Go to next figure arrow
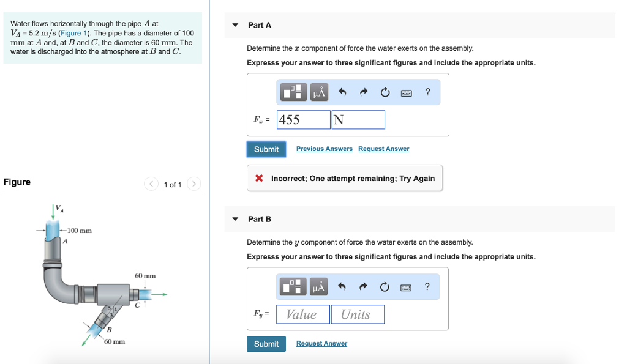The width and height of the screenshot is (627, 364). coord(193,184)
